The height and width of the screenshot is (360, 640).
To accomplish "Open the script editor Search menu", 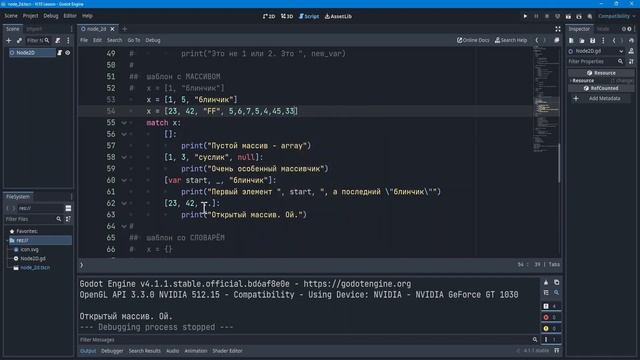I will click(x=114, y=40).
